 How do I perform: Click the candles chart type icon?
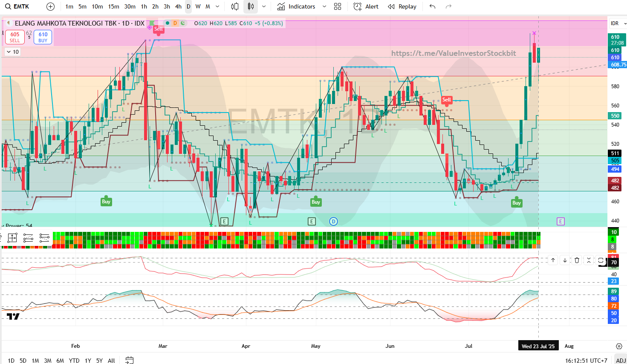tap(251, 6)
